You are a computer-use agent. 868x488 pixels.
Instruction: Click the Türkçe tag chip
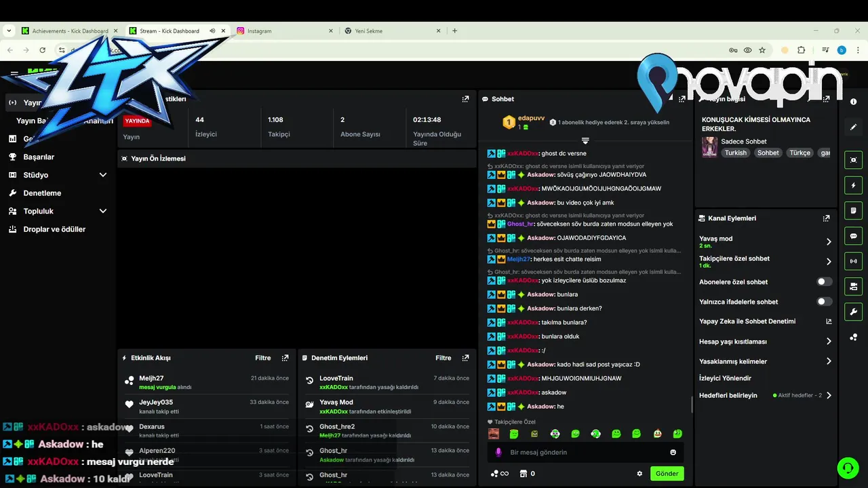point(800,152)
